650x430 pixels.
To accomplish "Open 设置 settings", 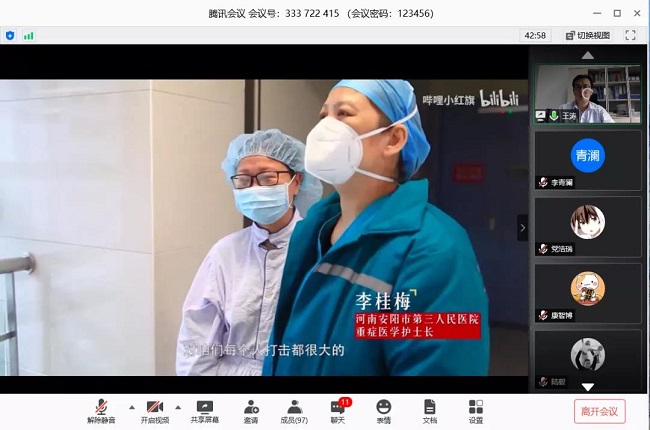I will click(475, 410).
